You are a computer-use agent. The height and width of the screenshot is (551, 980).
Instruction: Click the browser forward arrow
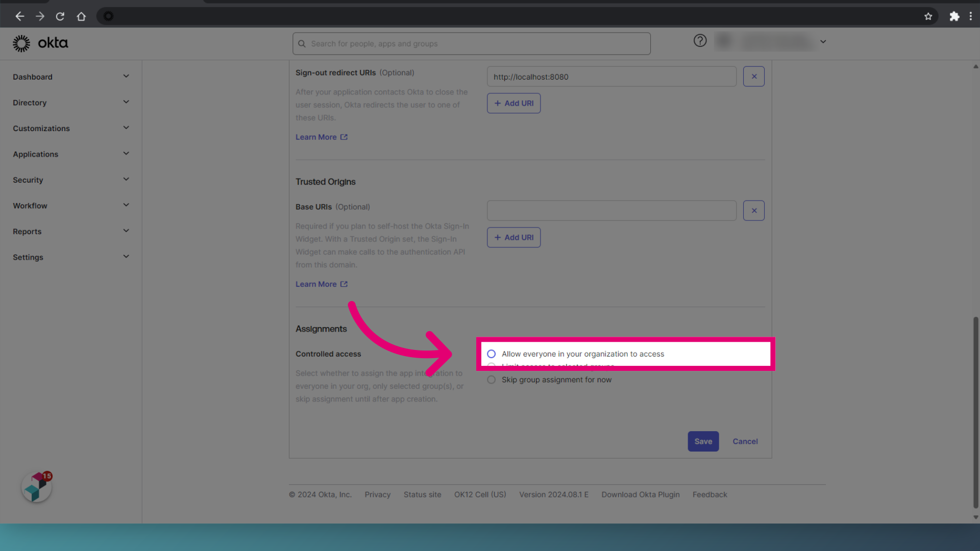40,16
